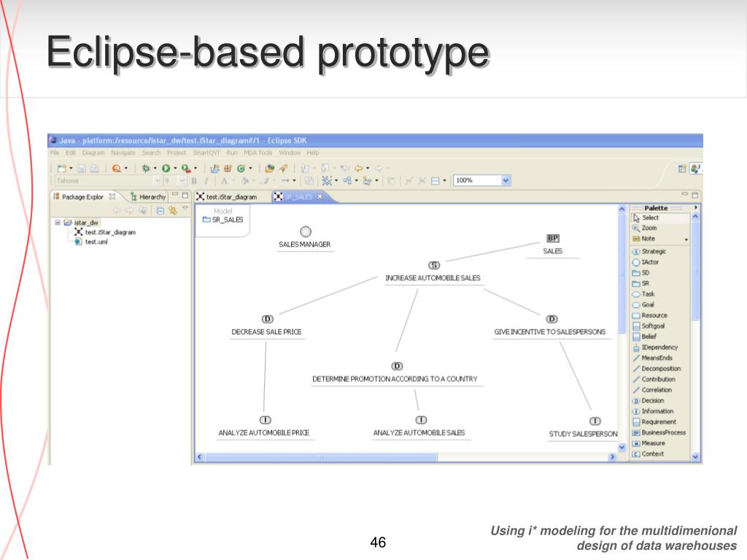Open the Diagram menu

(x=93, y=153)
